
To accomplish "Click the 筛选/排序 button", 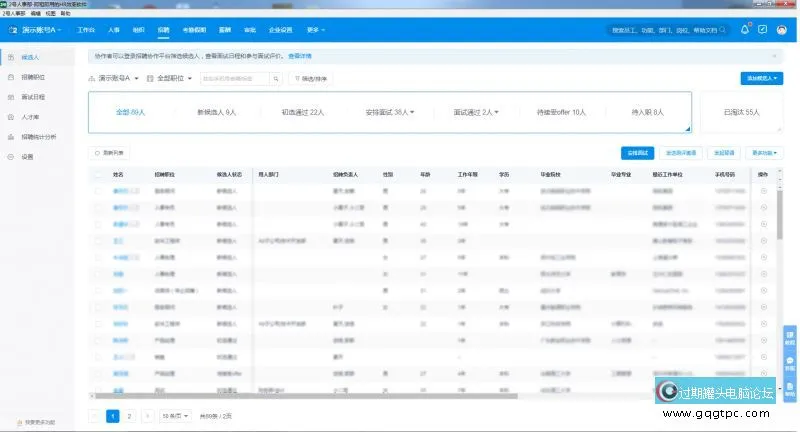I will pyautogui.click(x=311, y=79).
